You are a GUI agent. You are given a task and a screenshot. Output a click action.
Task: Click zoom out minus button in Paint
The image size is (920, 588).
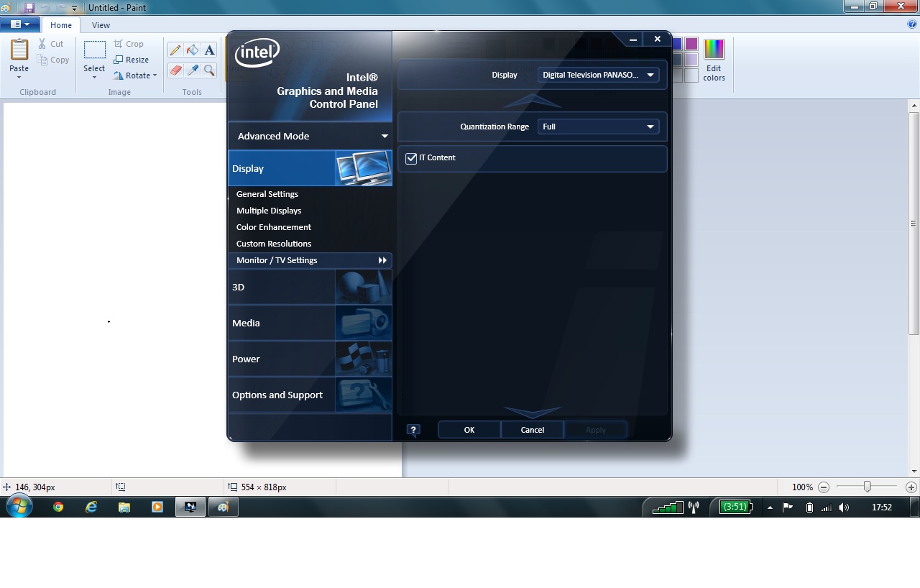tap(824, 487)
